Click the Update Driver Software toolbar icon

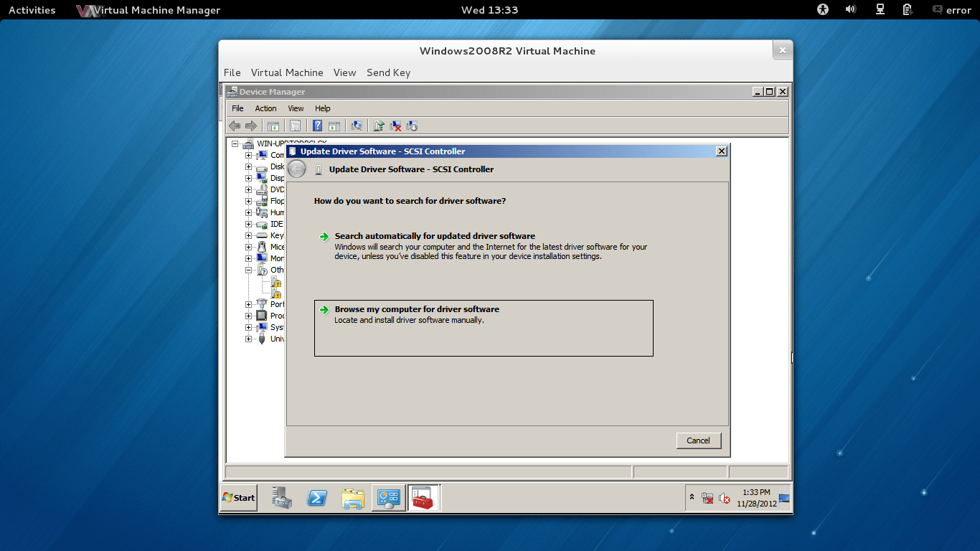(379, 126)
